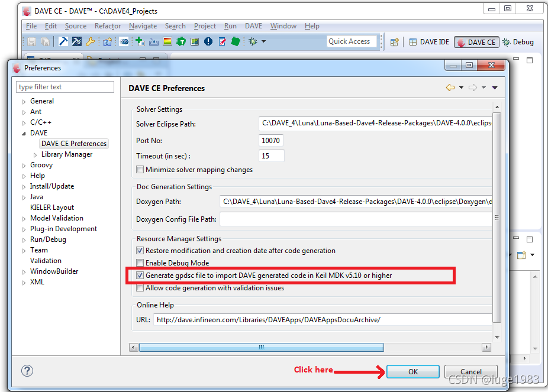The height and width of the screenshot is (392, 548).
Task: Click the install library tray-arrow icon
Action: click(154, 42)
